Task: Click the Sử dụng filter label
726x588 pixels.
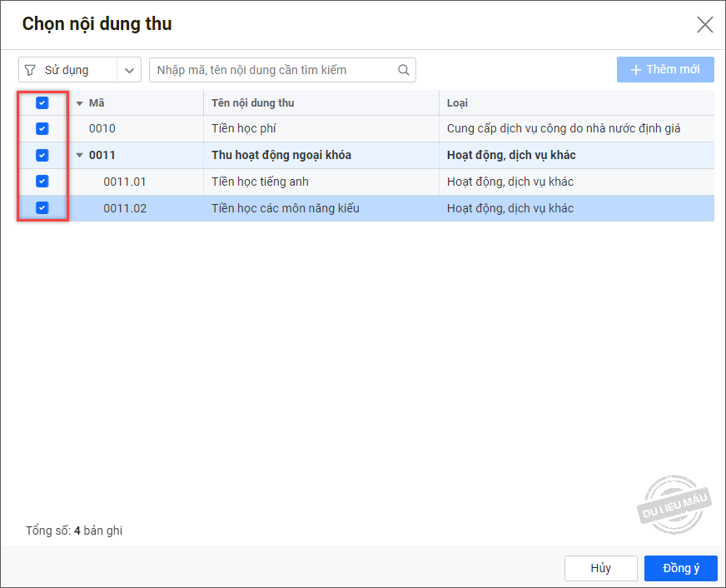Action: [x=67, y=70]
